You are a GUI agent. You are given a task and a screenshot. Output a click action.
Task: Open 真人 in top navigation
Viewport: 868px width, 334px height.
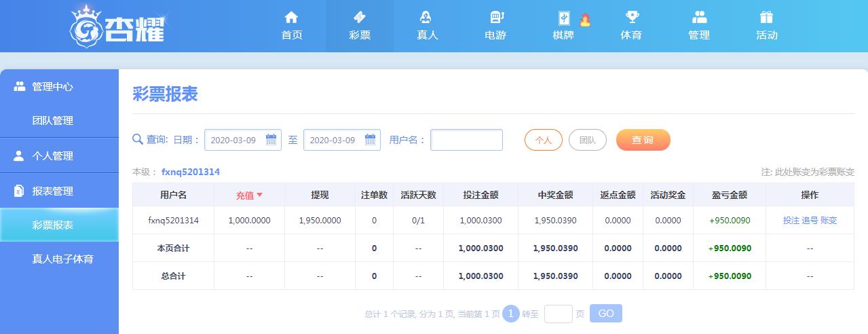[428, 26]
